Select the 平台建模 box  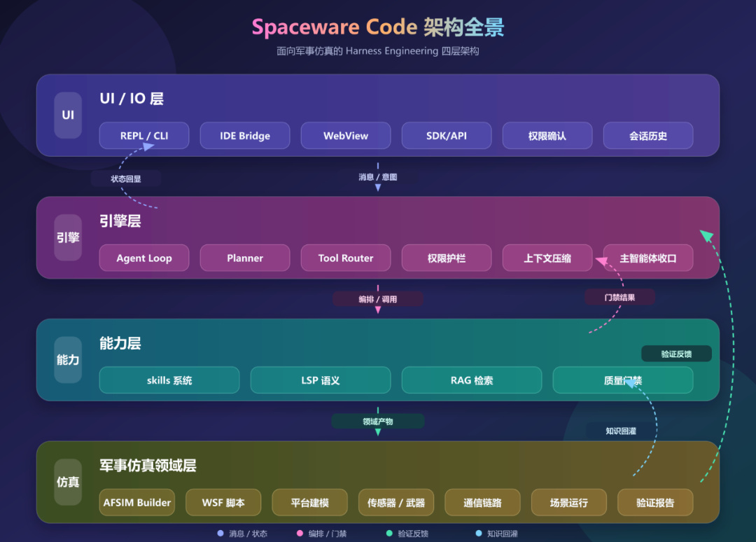pyautogui.click(x=309, y=503)
